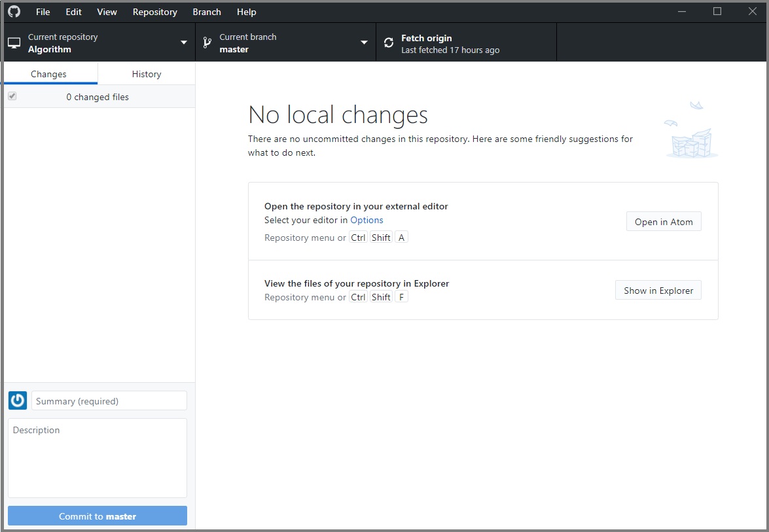Open the Help menu
This screenshot has height=532, width=769.
click(246, 12)
